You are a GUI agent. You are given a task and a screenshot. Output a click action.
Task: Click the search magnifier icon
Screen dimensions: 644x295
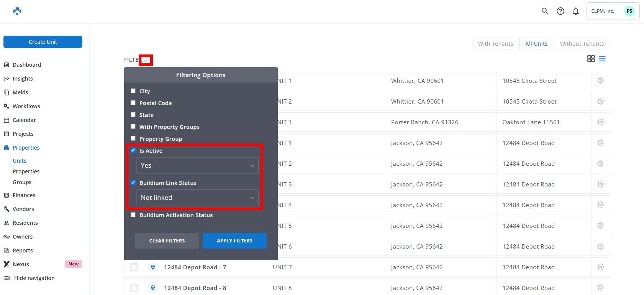click(545, 11)
